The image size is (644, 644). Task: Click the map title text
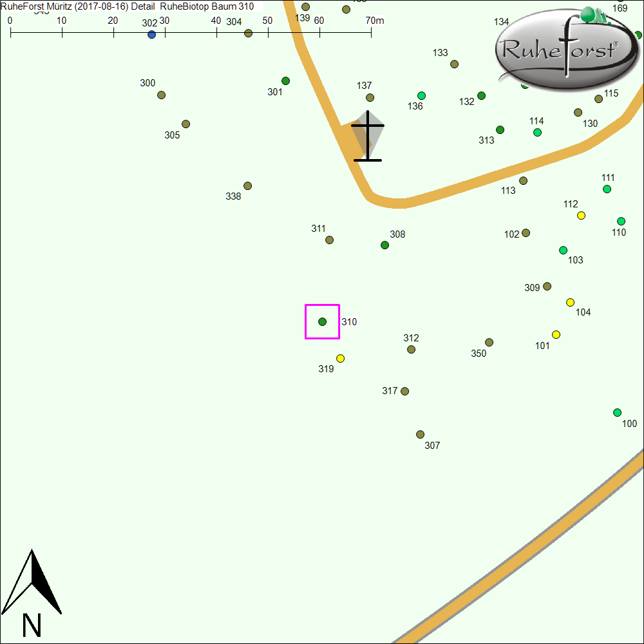tap(129, 6)
